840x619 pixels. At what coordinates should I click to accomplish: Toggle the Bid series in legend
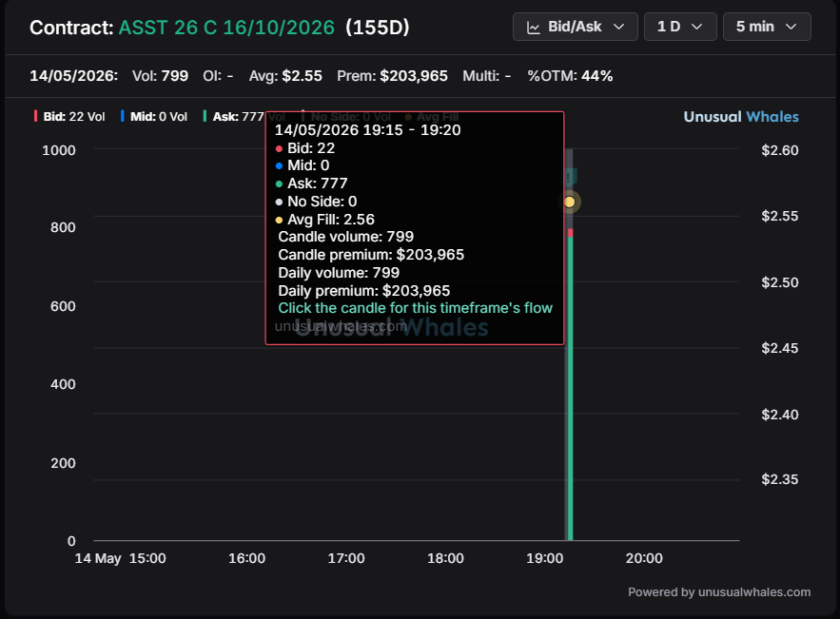tap(69, 116)
